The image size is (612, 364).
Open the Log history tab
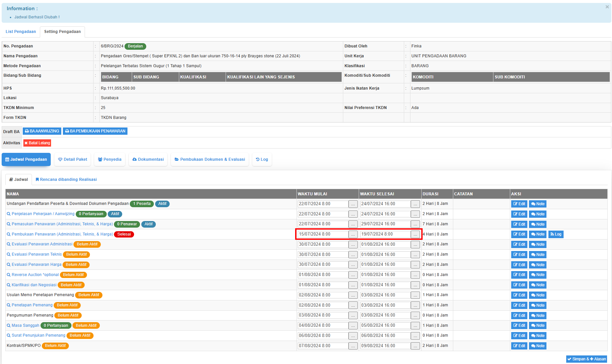[x=262, y=159]
